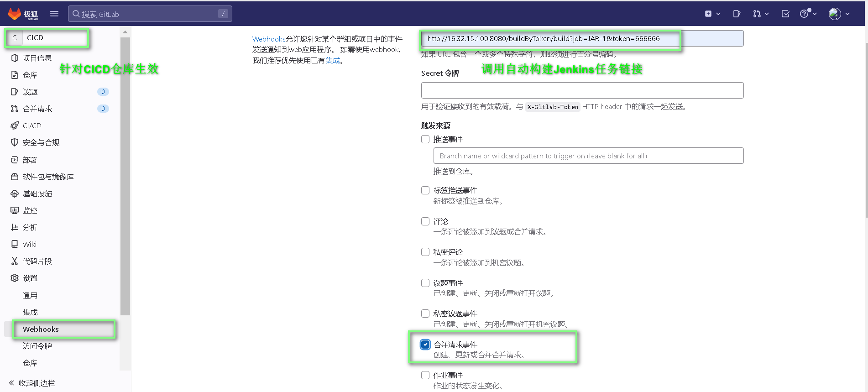Click the 设置 gear icon
Screen dimensions: 868x392
(x=15, y=278)
